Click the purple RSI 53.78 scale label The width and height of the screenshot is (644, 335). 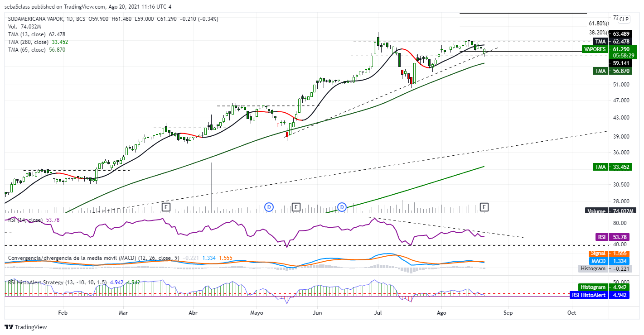click(x=612, y=237)
